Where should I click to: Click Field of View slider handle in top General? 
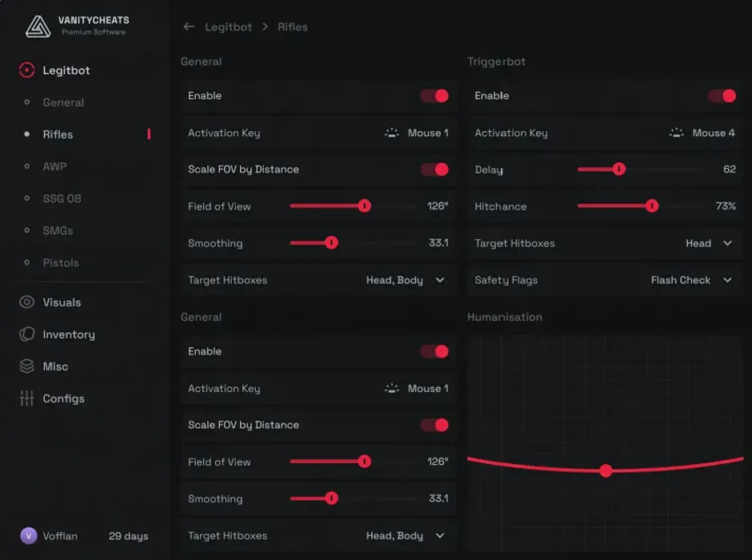click(x=365, y=206)
